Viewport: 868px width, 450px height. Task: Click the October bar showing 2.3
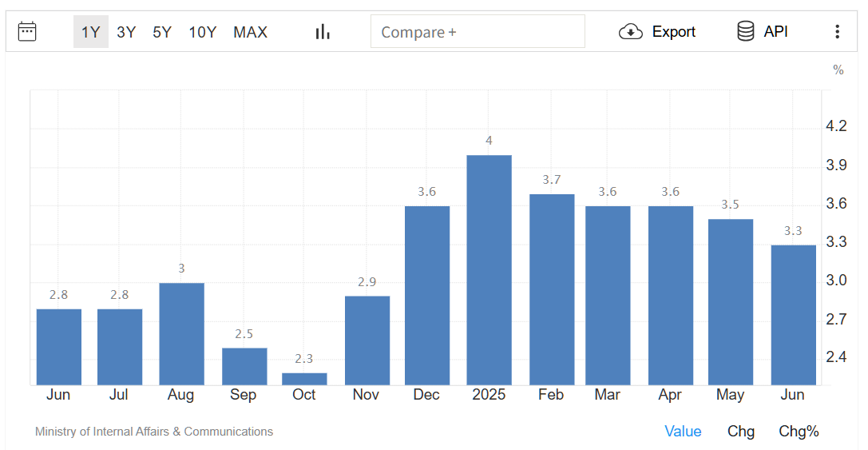[x=304, y=379]
